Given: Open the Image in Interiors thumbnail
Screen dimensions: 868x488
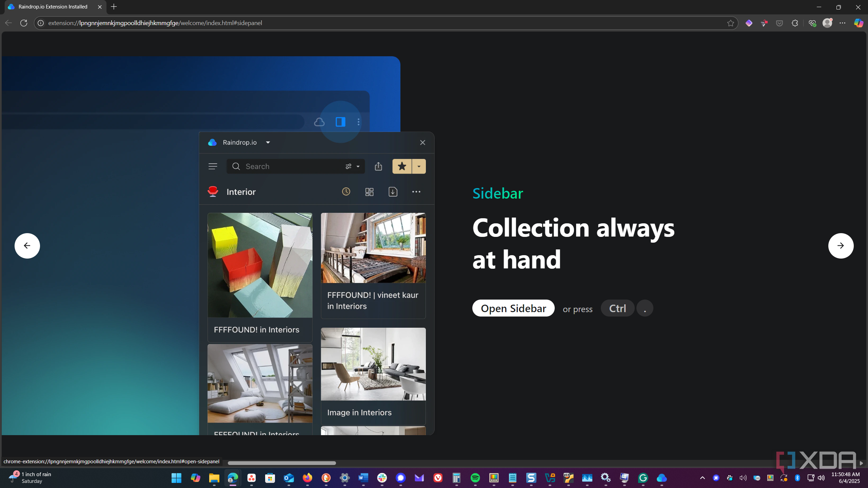Looking at the screenshot, I should point(373,364).
